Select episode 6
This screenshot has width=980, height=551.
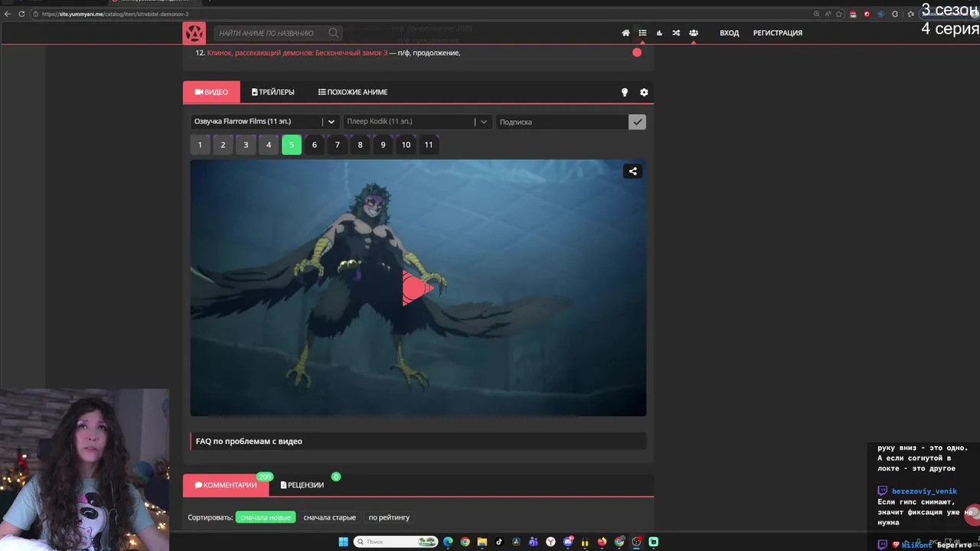(314, 145)
